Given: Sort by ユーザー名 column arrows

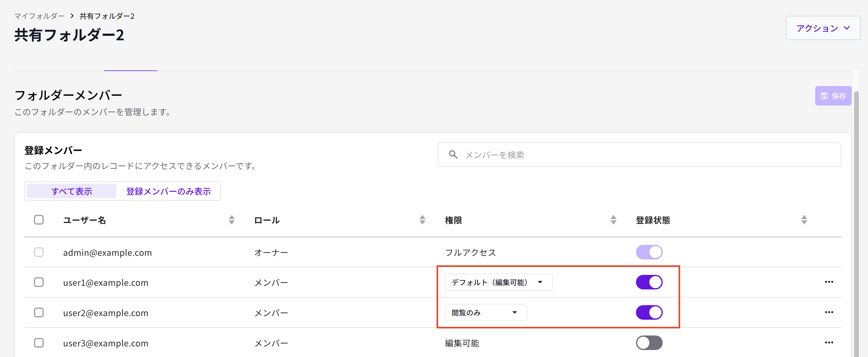Looking at the screenshot, I should [231, 220].
